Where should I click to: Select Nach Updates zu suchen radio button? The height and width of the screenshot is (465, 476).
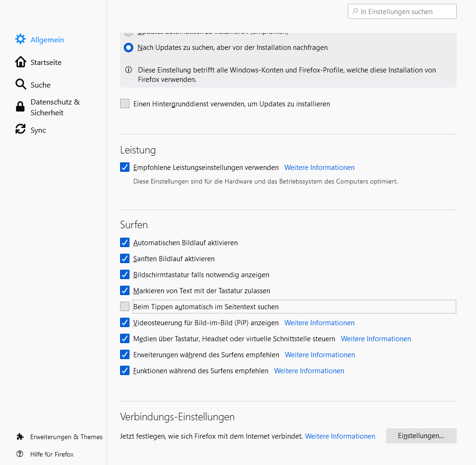point(129,48)
